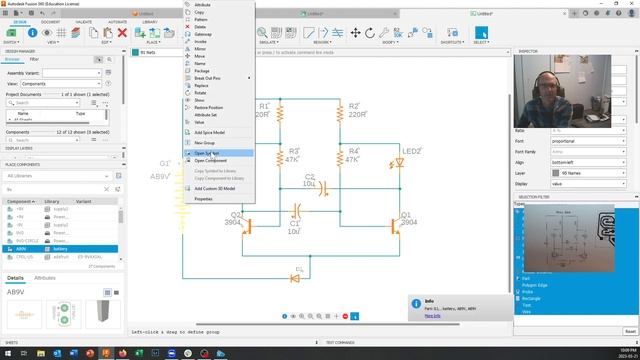Open the Attributes tab below component list

pos(44,278)
